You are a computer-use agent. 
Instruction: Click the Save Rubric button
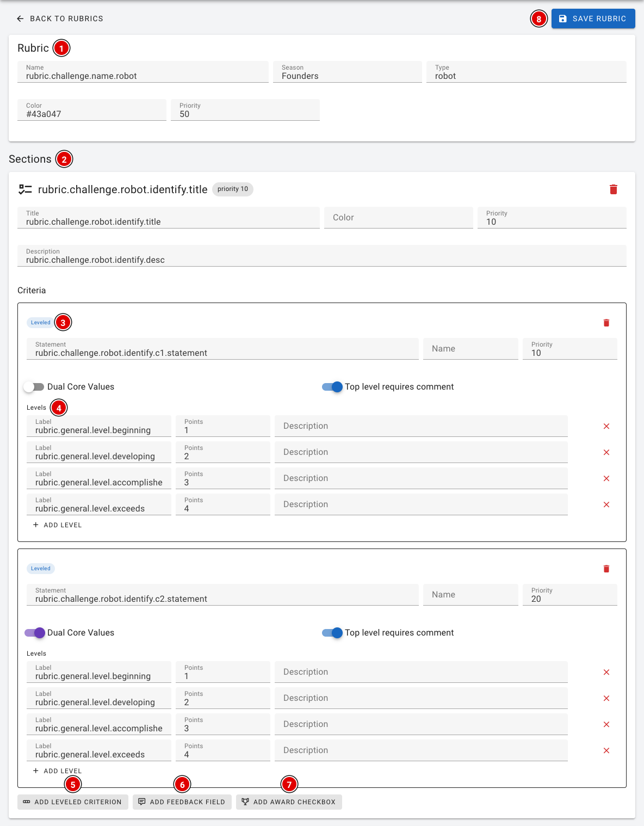593,19
